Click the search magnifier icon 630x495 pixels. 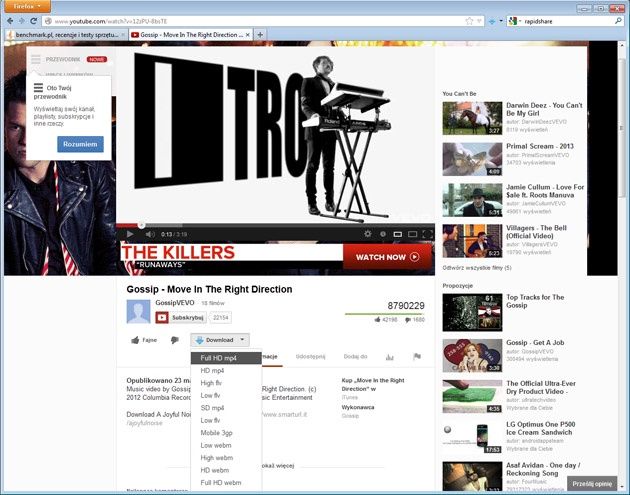click(618, 21)
